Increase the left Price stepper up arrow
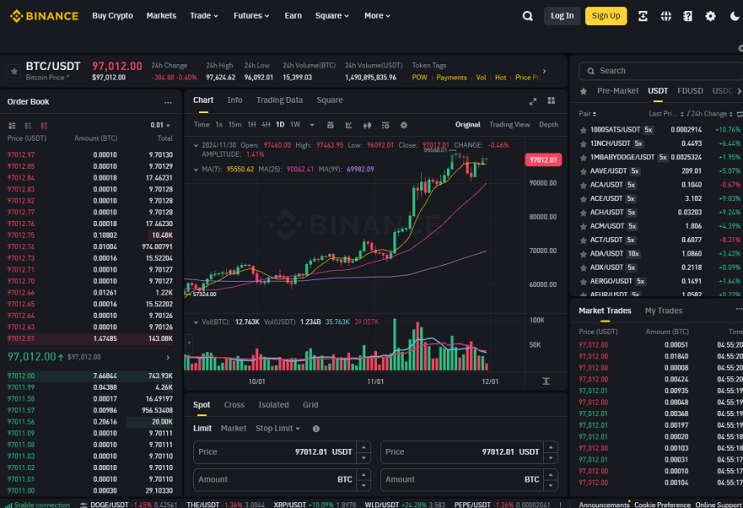Viewport: 743px width, 508px height. pos(364,447)
